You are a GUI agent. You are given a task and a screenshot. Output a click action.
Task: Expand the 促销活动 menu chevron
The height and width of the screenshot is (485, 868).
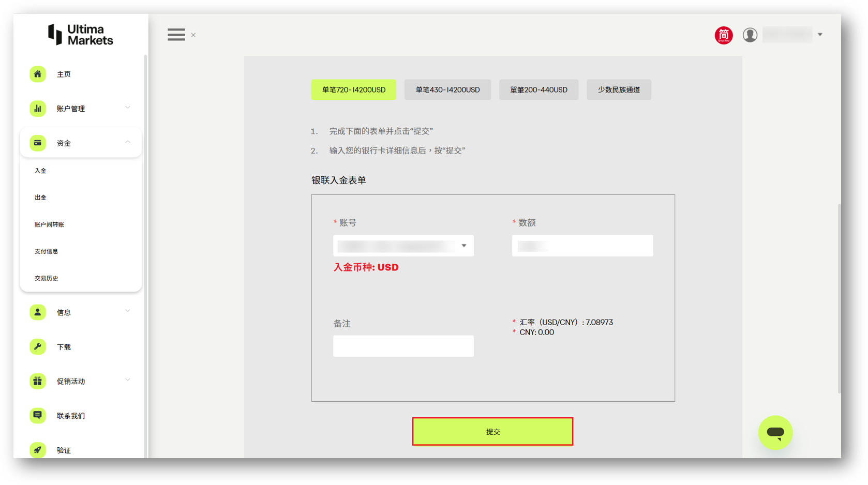128,380
